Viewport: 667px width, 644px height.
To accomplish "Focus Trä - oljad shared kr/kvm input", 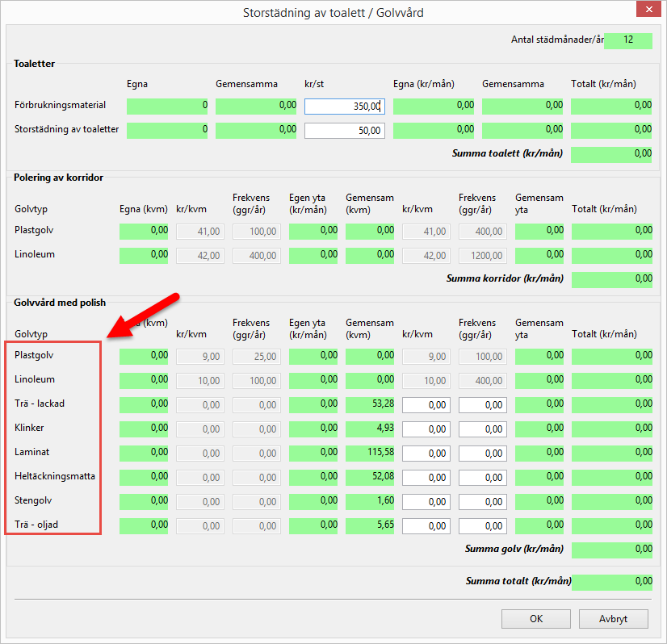I will point(426,525).
